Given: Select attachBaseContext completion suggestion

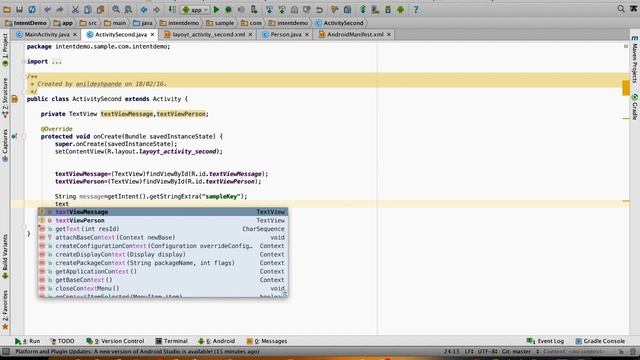Looking at the screenshot, I should pos(163,238).
